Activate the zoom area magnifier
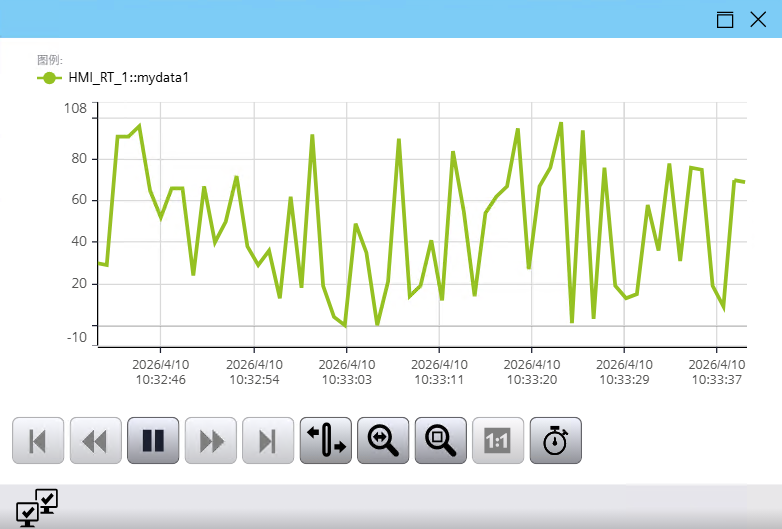 441,441
